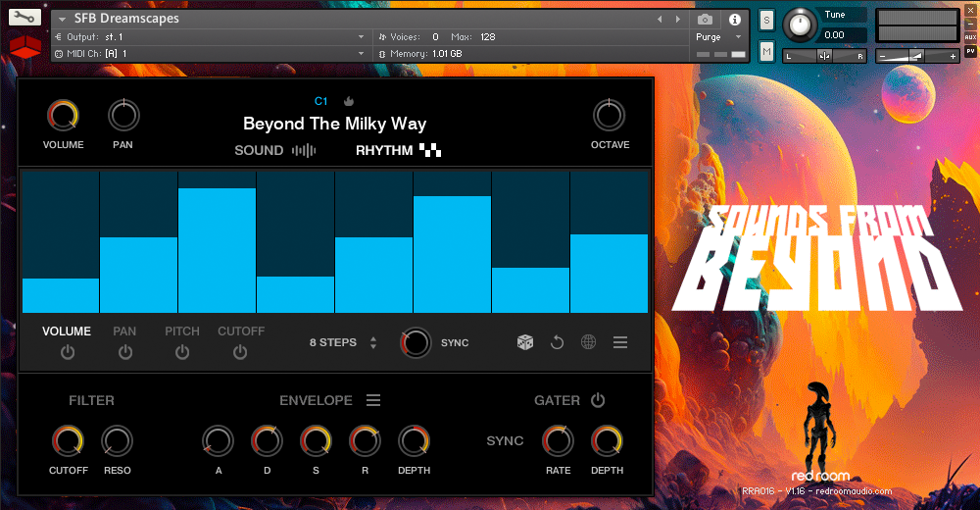Click the RHYTHM checker pattern icon

pyautogui.click(x=430, y=149)
